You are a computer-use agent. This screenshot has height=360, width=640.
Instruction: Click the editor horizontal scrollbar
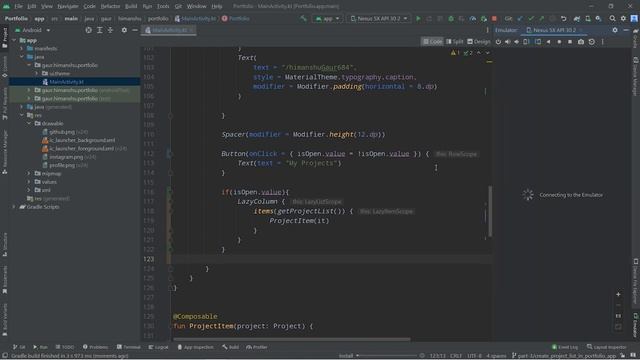tap(292, 339)
